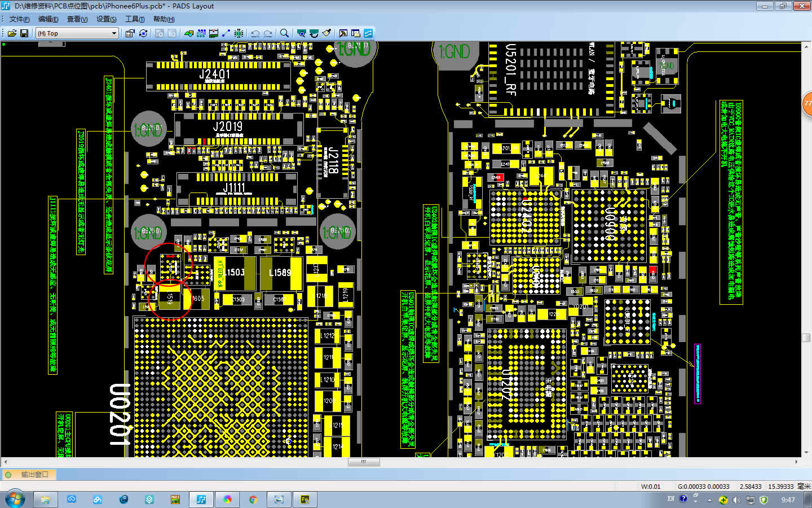Image resolution: width=812 pixels, height=508 pixels.
Task: Select the J2019 connector component
Action: point(239,129)
